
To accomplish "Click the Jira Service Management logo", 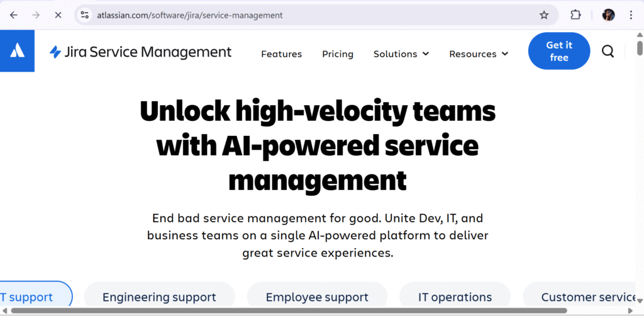I will pos(140,52).
